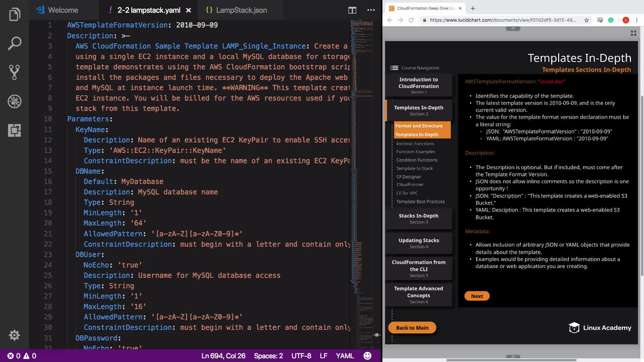Exit fullscreen with collapse arrows icon

[x=633, y=33]
